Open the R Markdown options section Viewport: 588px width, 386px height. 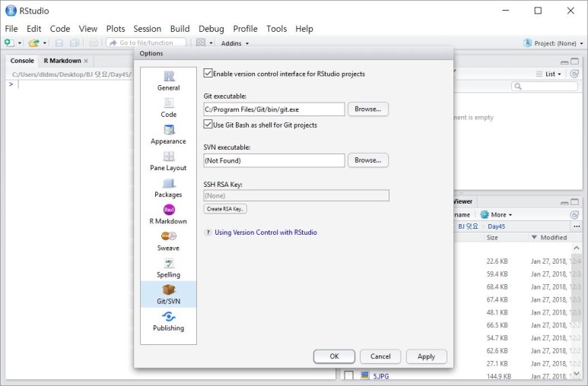[x=168, y=214]
